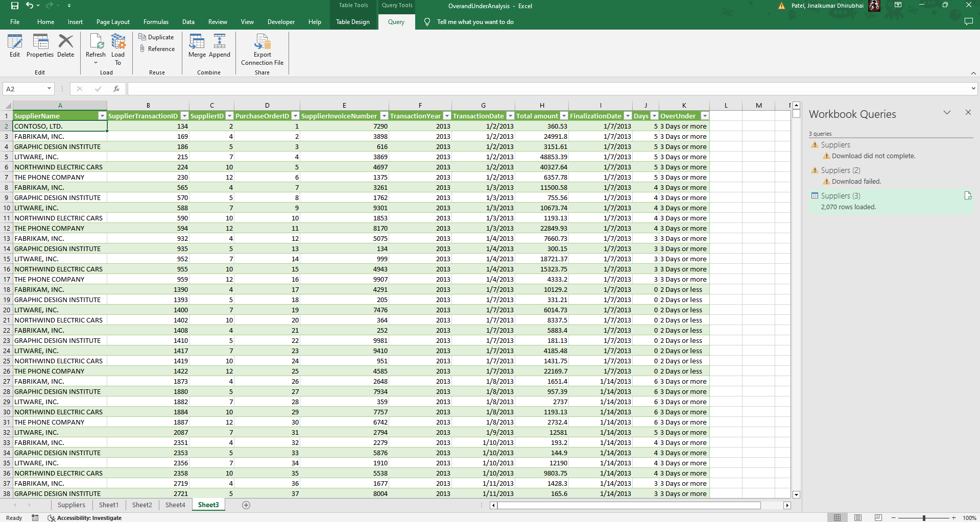Switch to Page Layout view

tap(858, 517)
